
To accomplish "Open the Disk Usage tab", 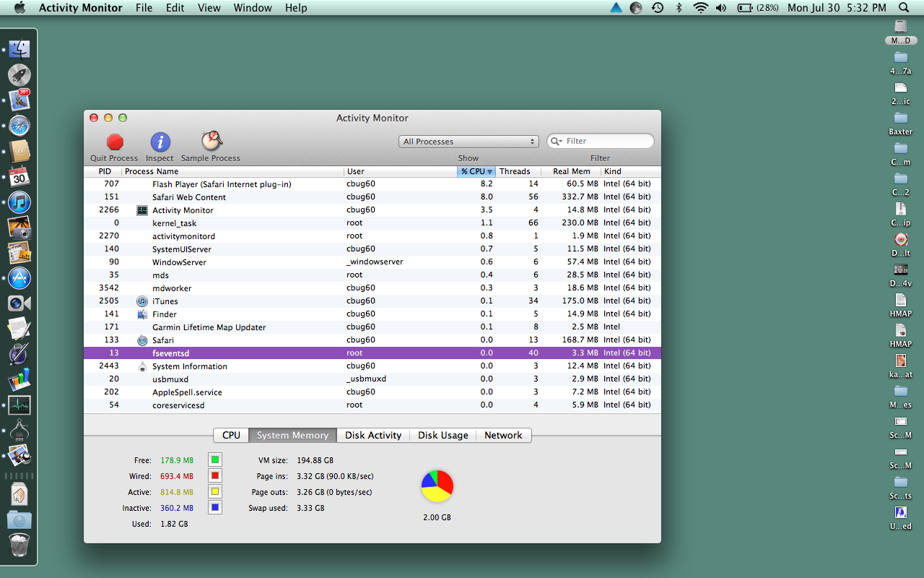I will [x=443, y=435].
